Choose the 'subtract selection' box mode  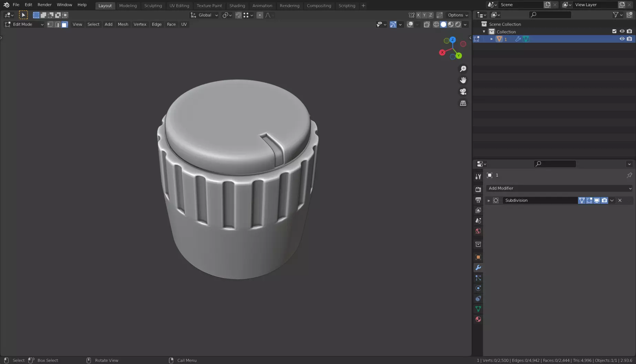click(51, 15)
